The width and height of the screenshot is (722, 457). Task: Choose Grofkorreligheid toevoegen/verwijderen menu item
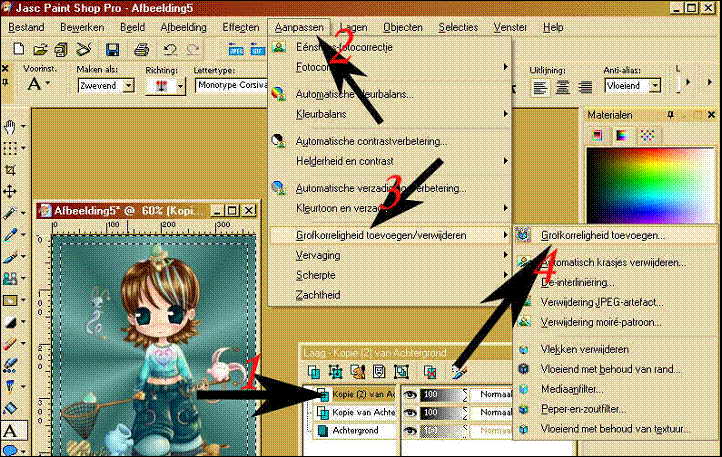point(390,235)
